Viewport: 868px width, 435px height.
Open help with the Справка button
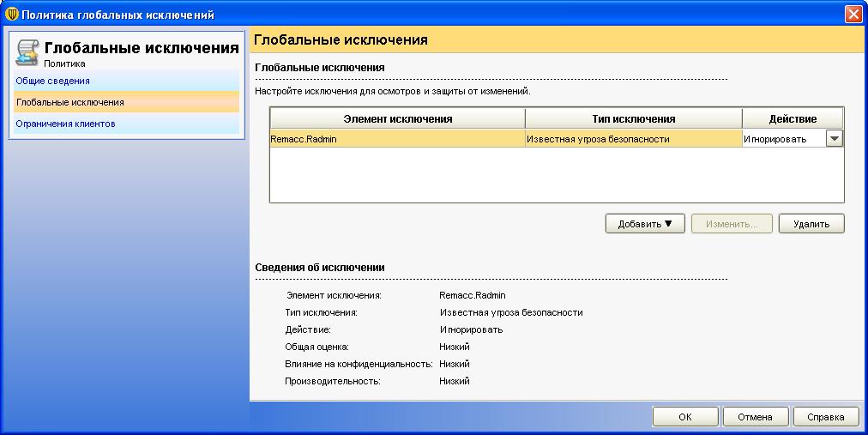click(x=825, y=417)
